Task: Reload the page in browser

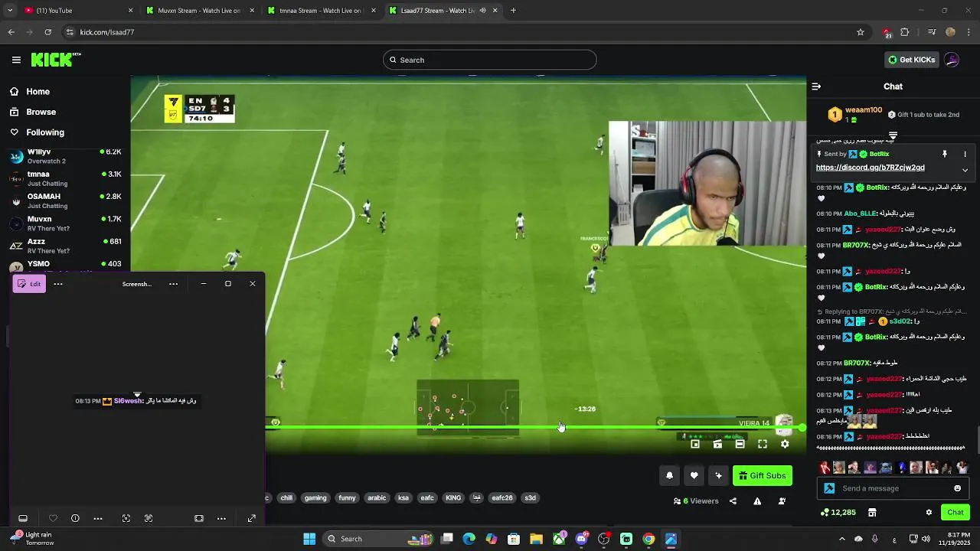Action: click(48, 32)
